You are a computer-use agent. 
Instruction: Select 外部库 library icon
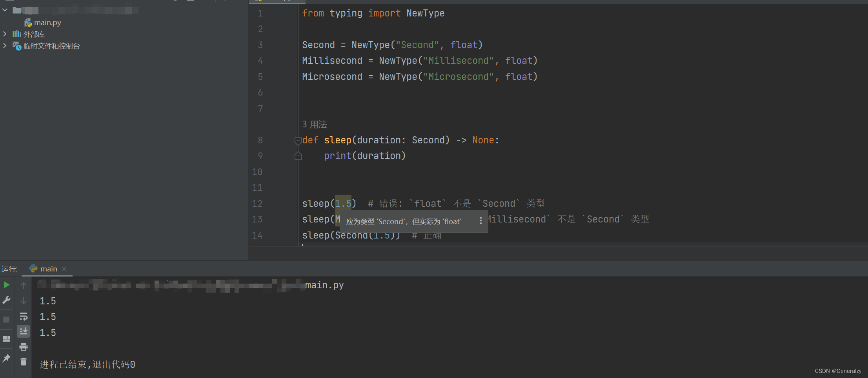[x=16, y=34]
